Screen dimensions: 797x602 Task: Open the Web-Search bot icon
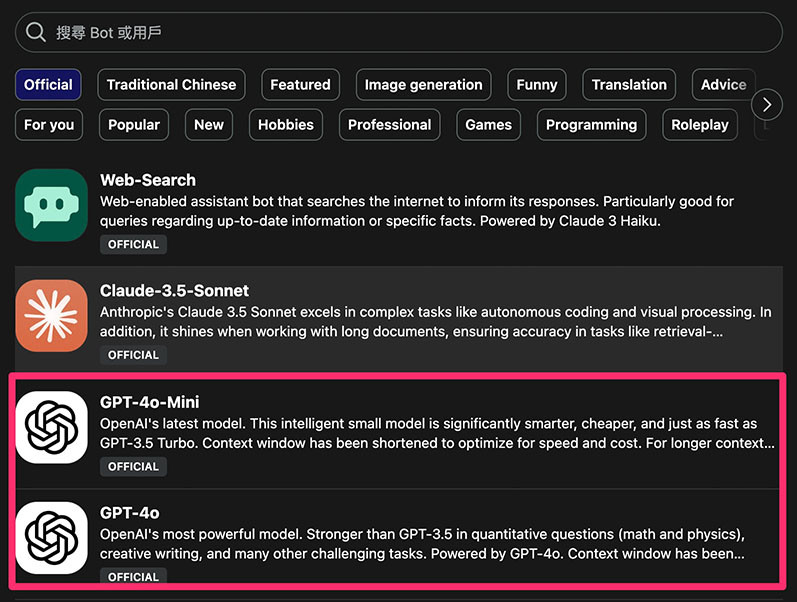tap(51, 206)
